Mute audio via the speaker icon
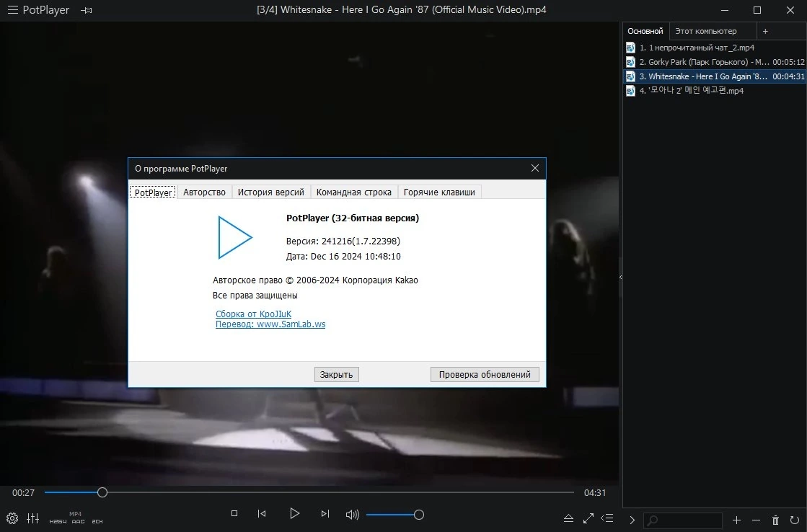The height and width of the screenshot is (532, 807). coord(353,515)
